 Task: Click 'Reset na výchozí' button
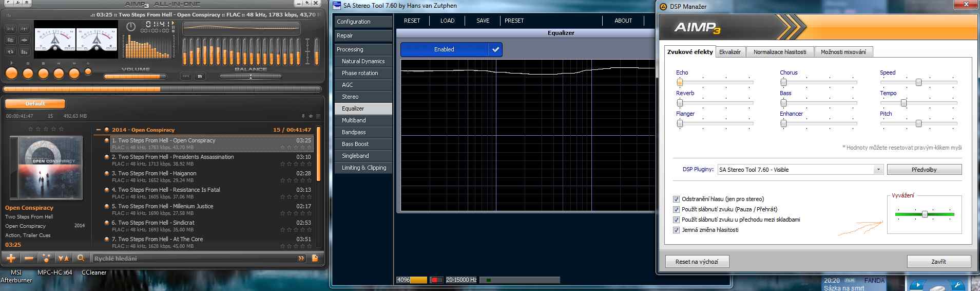point(697,262)
